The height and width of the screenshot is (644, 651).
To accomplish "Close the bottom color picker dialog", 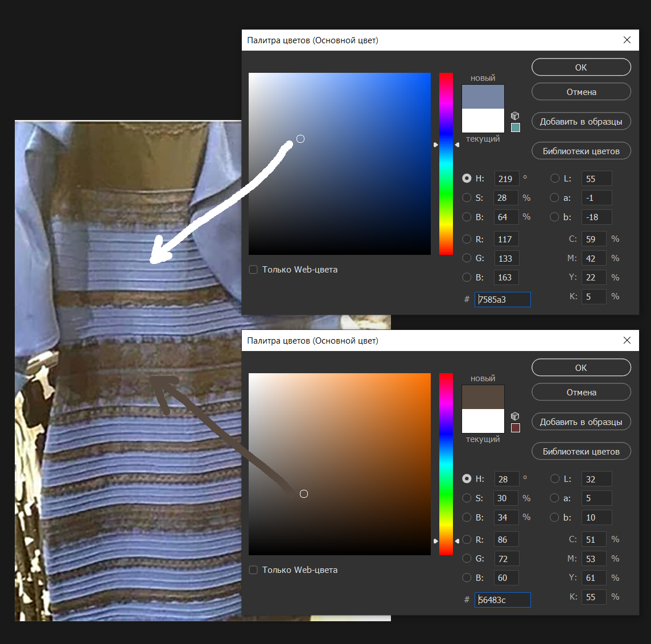I will pos(627,340).
